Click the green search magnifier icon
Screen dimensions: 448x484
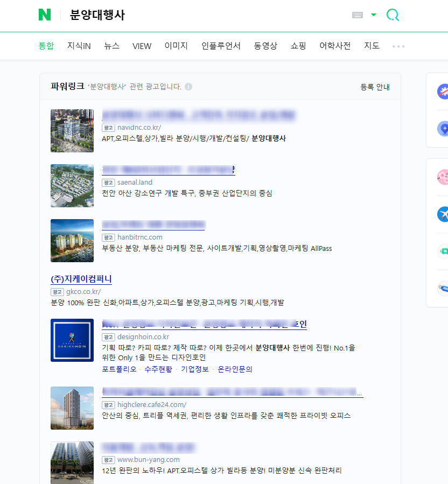pos(393,15)
